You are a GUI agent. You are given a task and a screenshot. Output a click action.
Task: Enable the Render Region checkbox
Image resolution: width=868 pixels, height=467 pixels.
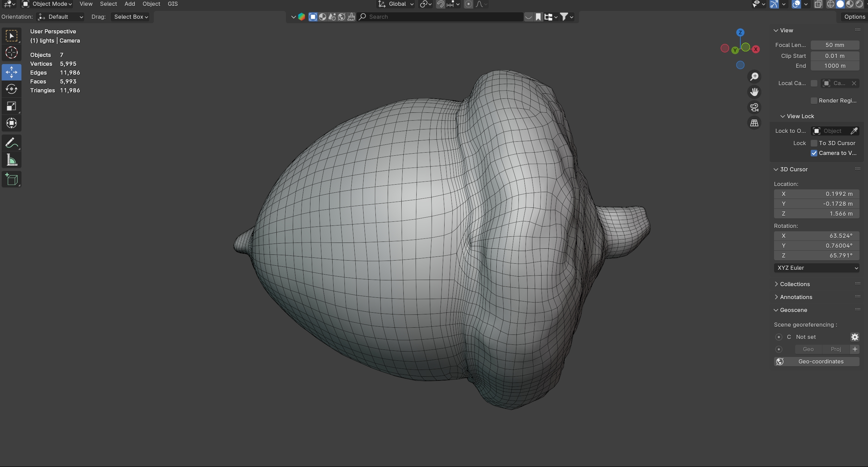[814, 101]
